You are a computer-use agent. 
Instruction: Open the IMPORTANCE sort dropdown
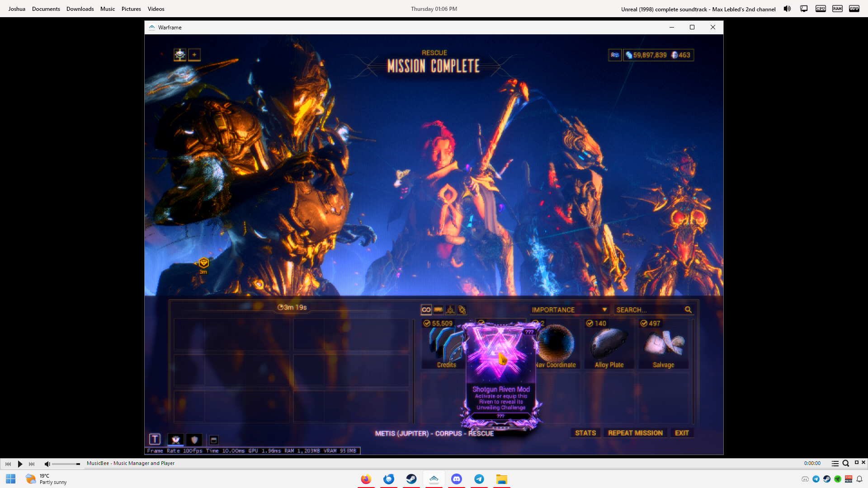pos(570,310)
